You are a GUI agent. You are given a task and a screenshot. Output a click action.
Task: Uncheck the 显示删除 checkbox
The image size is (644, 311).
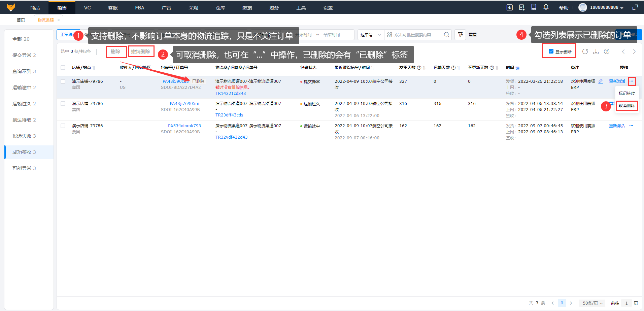(x=551, y=51)
